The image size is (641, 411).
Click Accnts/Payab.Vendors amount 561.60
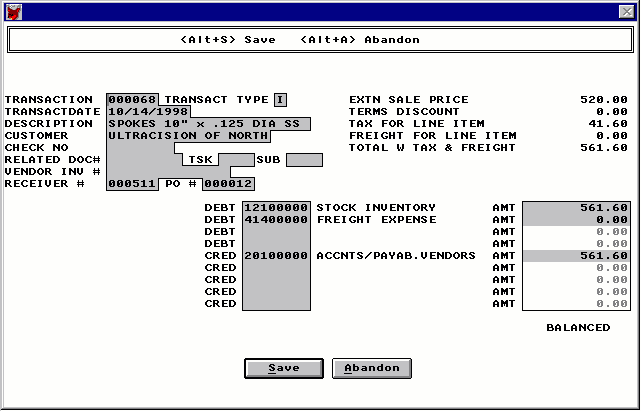tap(576, 256)
